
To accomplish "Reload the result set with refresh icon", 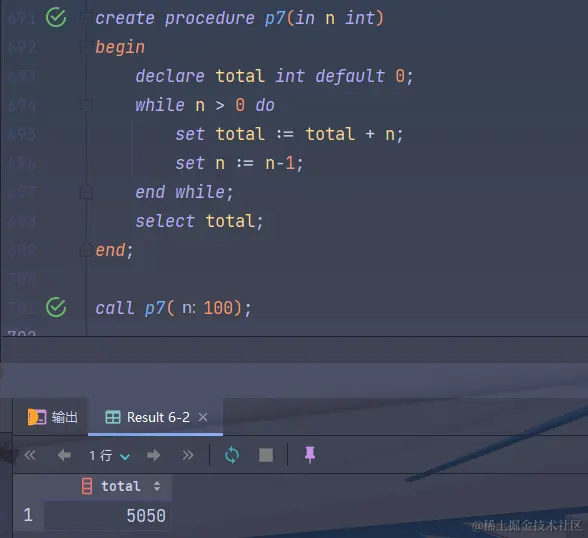I will [x=232, y=455].
